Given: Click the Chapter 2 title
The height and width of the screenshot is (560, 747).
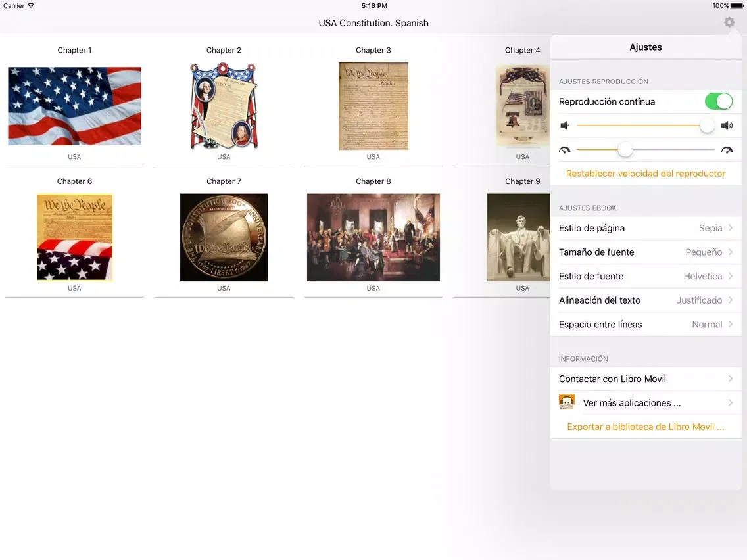Looking at the screenshot, I should [x=224, y=50].
